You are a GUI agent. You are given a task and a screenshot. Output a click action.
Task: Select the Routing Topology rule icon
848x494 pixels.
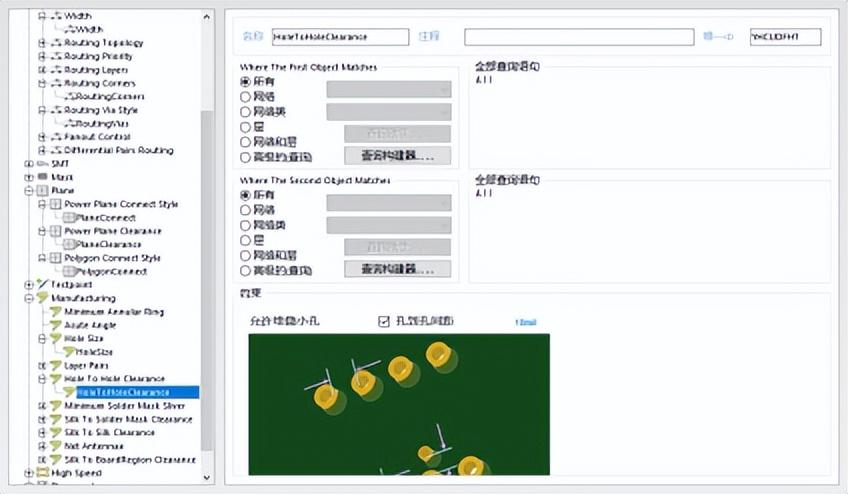point(56,43)
